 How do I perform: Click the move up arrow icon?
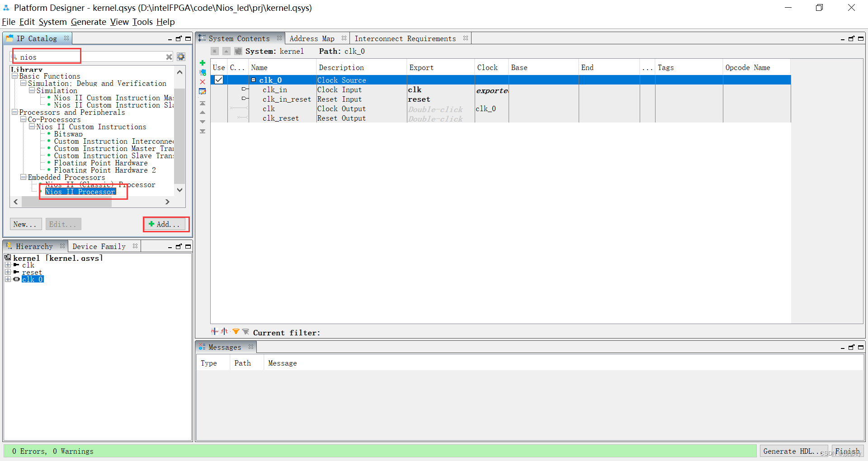click(203, 113)
